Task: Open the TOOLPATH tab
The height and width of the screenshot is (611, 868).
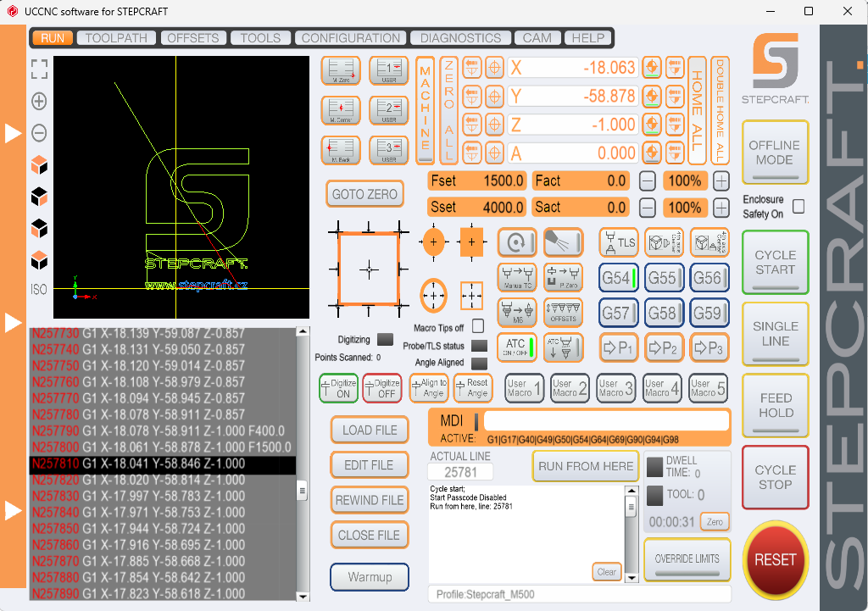Action: (x=116, y=37)
